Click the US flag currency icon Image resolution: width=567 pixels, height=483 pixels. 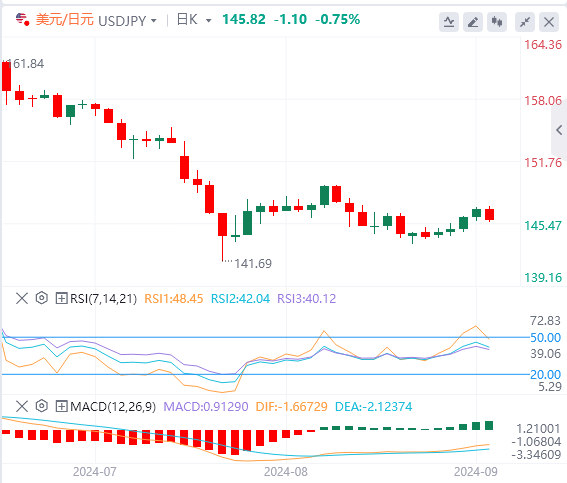tap(22, 19)
